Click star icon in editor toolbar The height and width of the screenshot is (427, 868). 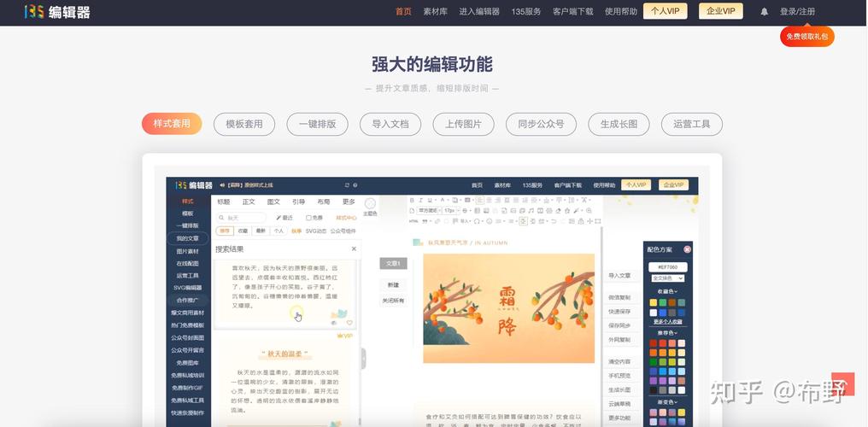pyautogui.click(x=567, y=211)
